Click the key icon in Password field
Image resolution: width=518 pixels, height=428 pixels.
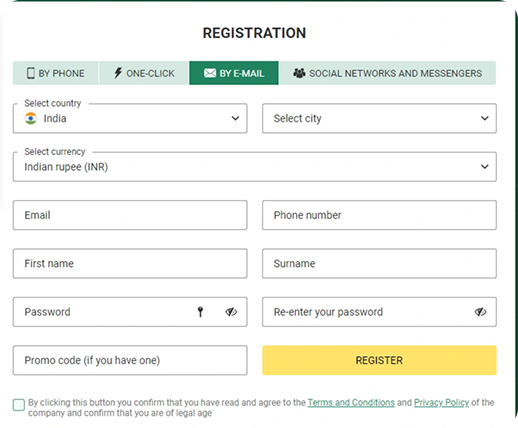click(x=200, y=312)
